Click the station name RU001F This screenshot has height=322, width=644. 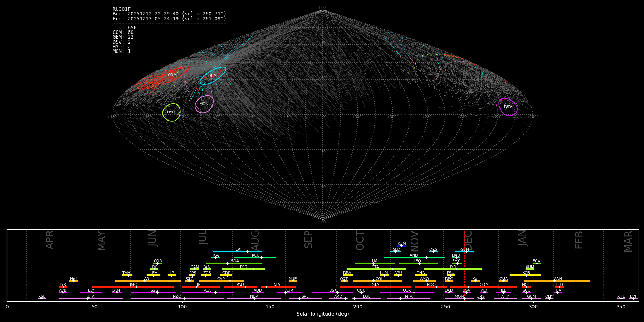(122, 9)
